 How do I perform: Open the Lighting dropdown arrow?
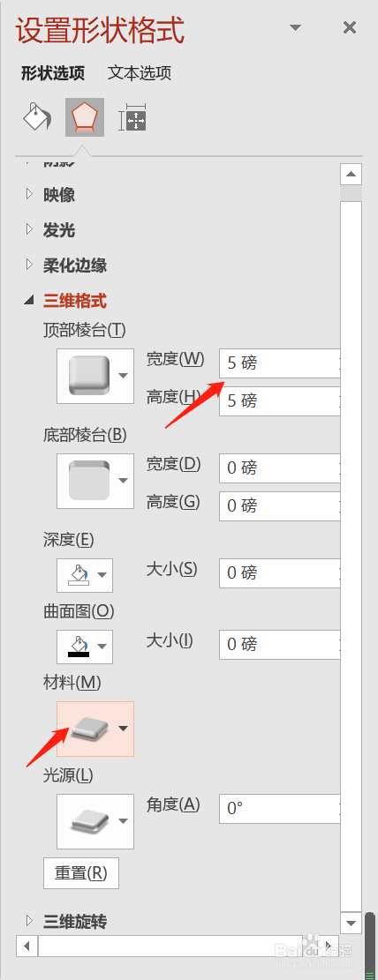[x=124, y=821]
